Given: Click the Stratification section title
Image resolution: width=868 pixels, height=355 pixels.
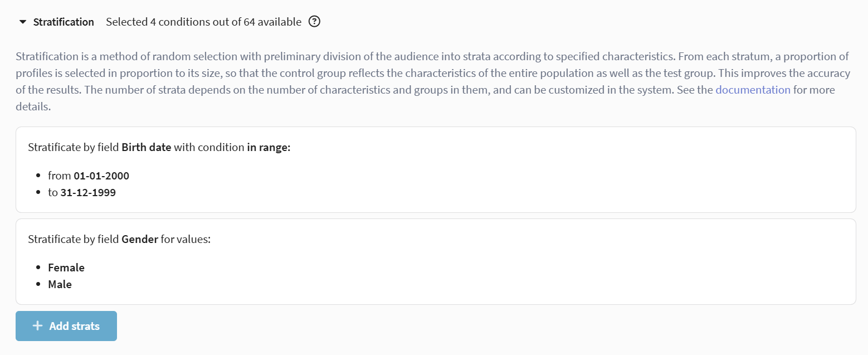Looking at the screenshot, I should (x=64, y=22).
